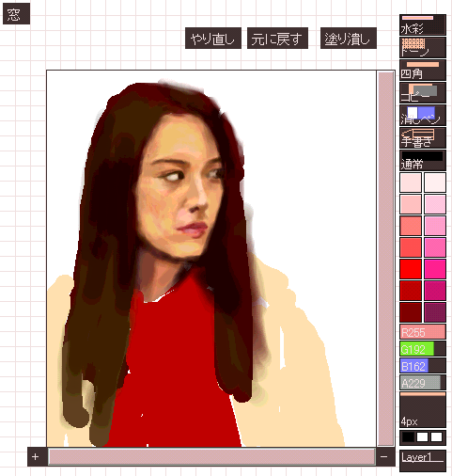Viewport: 452px width, 476px height.
Task: Adjust the A229 alpha slider
Action: click(423, 383)
